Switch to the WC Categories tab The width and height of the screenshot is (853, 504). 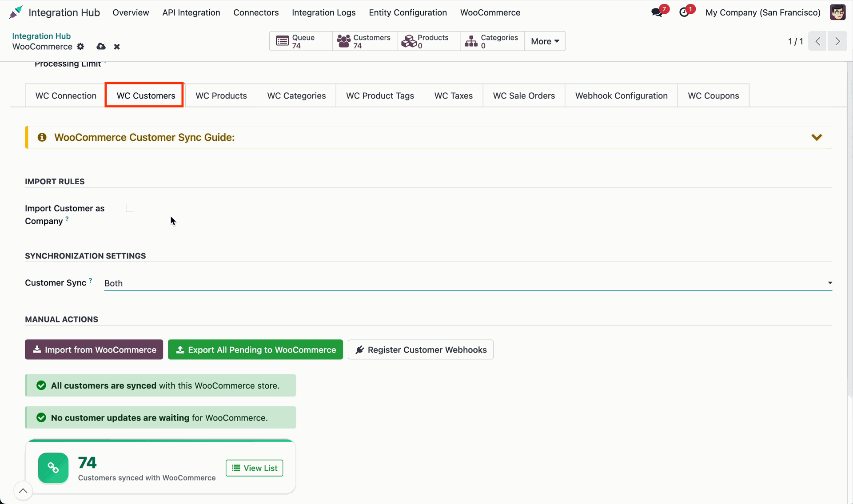coord(296,95)
